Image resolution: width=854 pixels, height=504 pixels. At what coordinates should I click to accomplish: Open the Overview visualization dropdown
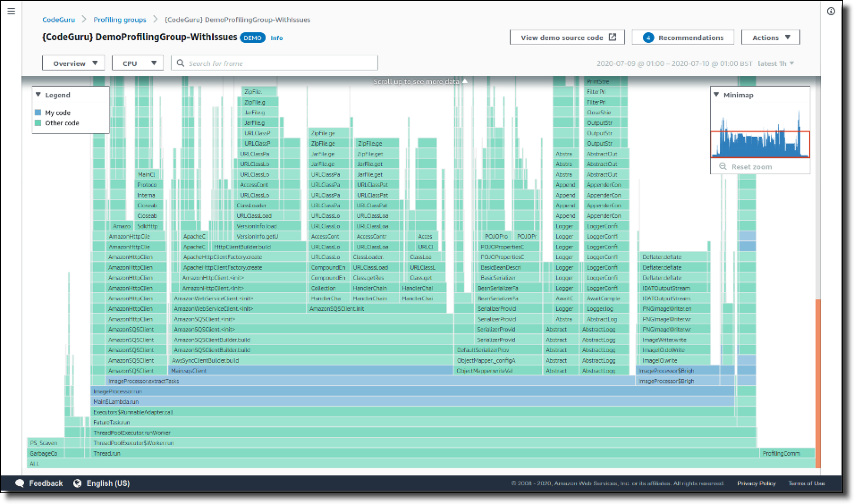[x=73, y=63]
